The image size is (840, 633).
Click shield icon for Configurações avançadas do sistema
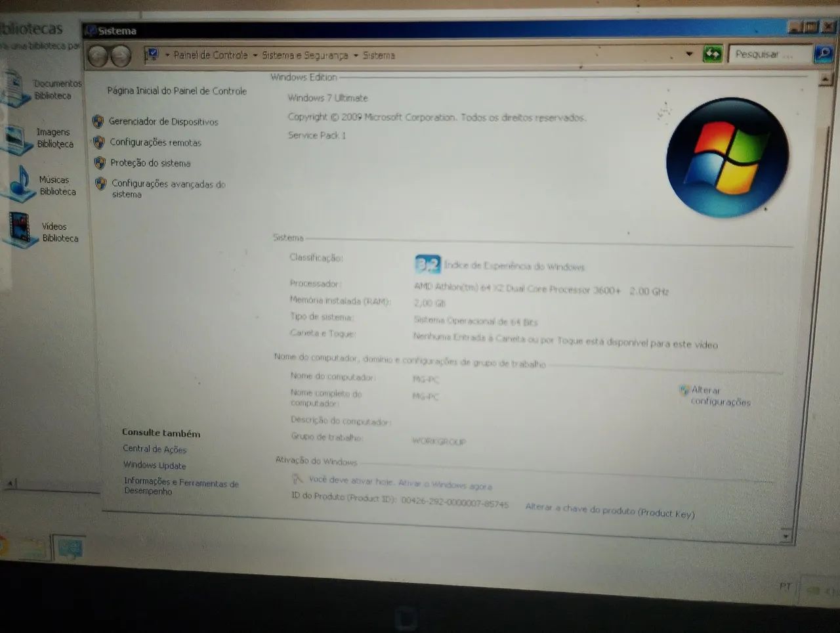tap(100, 184)
